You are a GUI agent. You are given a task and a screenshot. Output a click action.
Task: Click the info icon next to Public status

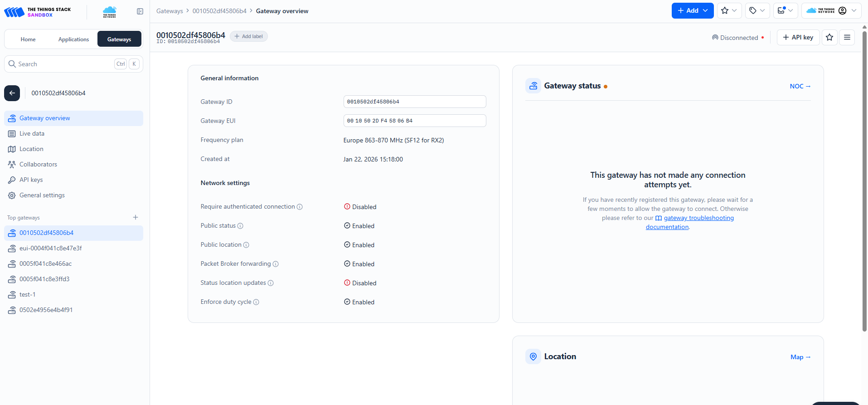pos(240,226)
